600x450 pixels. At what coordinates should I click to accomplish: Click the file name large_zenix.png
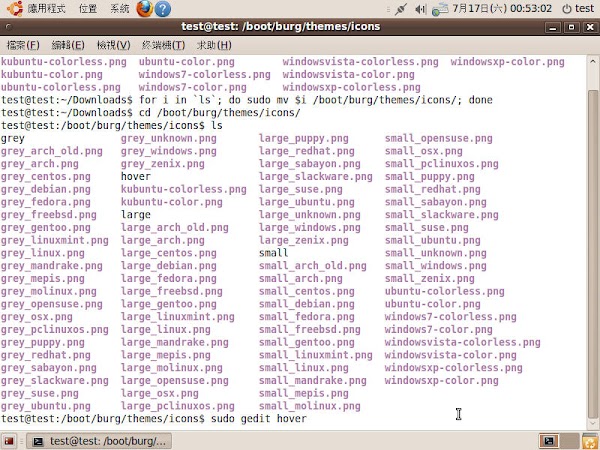pos(303,240)
